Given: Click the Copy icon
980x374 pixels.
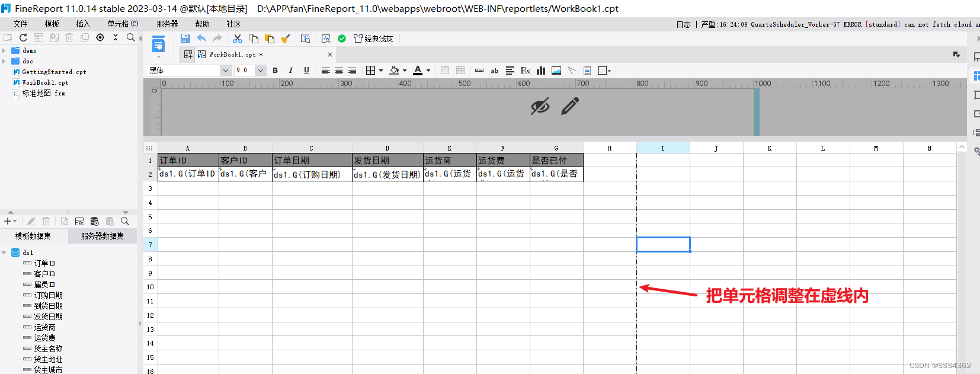Looking at the screenshot, I should pyautogui.click(x=254, y=39).
